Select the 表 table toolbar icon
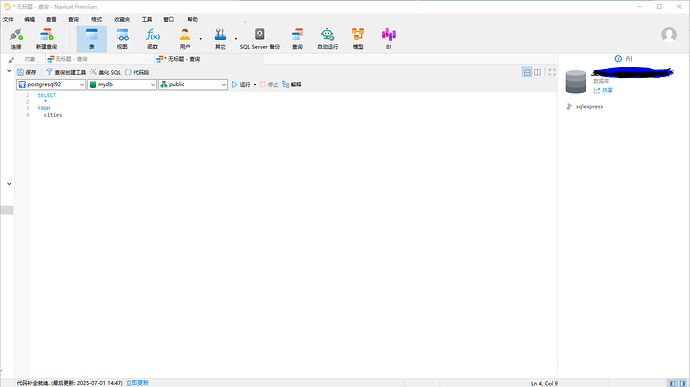The width and height of the screenshot is (690, 387). pos(92,38)
